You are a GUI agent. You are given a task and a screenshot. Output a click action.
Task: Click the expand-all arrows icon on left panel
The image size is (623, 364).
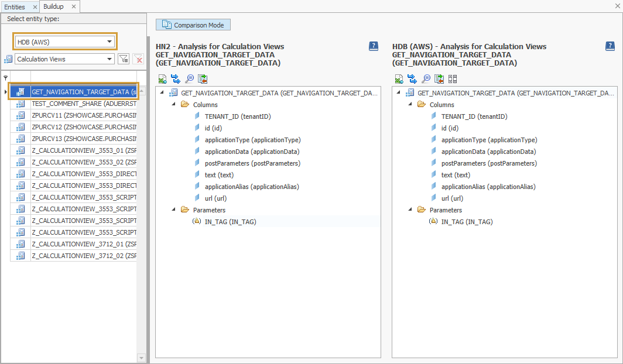coord(176,78)
